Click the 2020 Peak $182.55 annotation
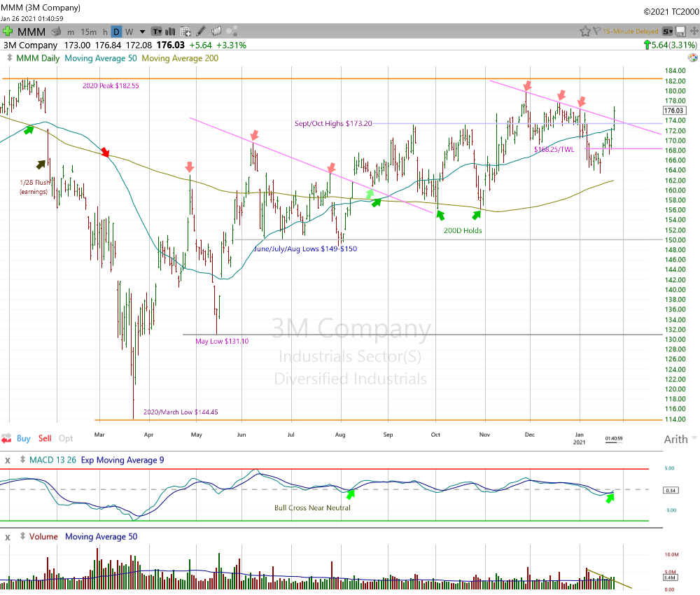This screenshot has width=700, height=595. coord(111,85)
